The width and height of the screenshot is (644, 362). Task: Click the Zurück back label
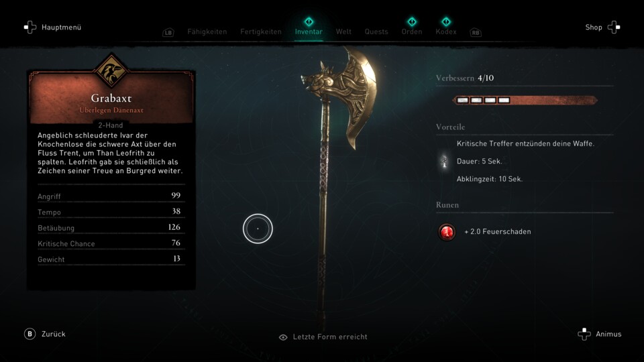pos(54,334)
